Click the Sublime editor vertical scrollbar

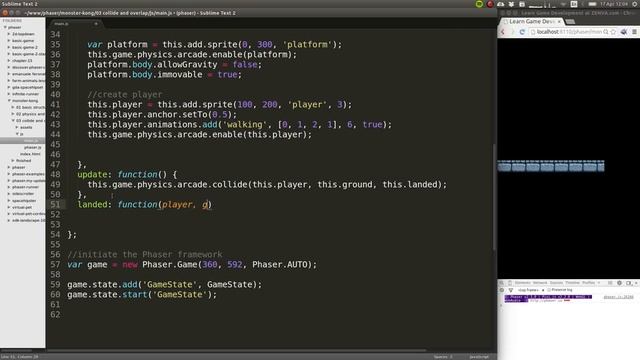click(495, 196)
